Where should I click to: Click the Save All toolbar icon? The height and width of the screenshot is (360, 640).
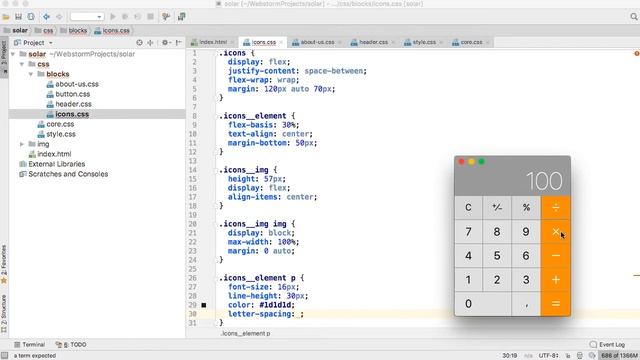click(18, 17)
